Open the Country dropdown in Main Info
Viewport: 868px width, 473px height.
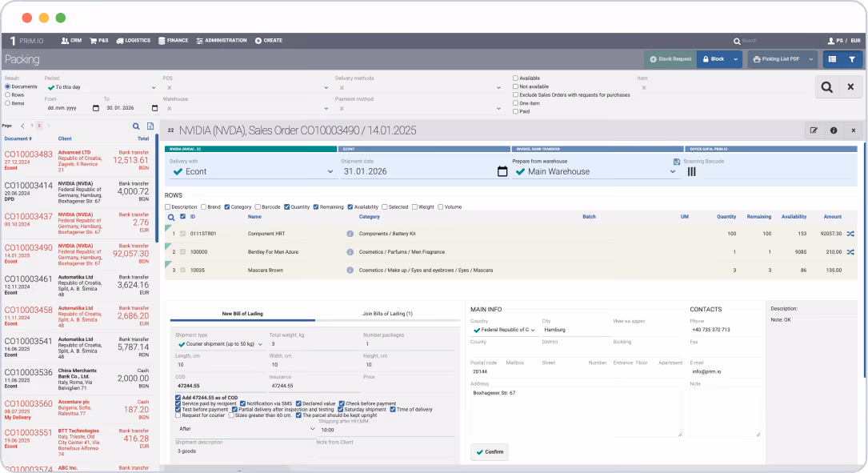click(x=504, y=330)
